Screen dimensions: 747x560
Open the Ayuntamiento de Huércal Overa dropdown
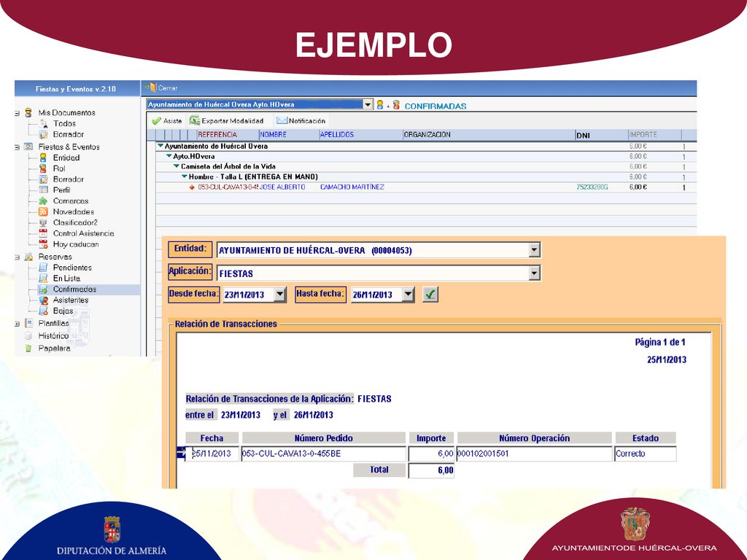(x=368, y=104)
